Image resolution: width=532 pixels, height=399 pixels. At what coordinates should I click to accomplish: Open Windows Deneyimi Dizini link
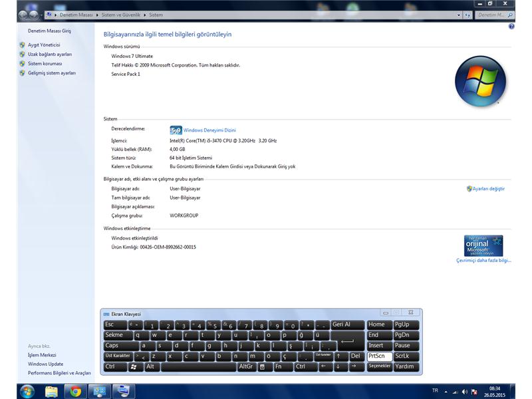tap(209, 130)
